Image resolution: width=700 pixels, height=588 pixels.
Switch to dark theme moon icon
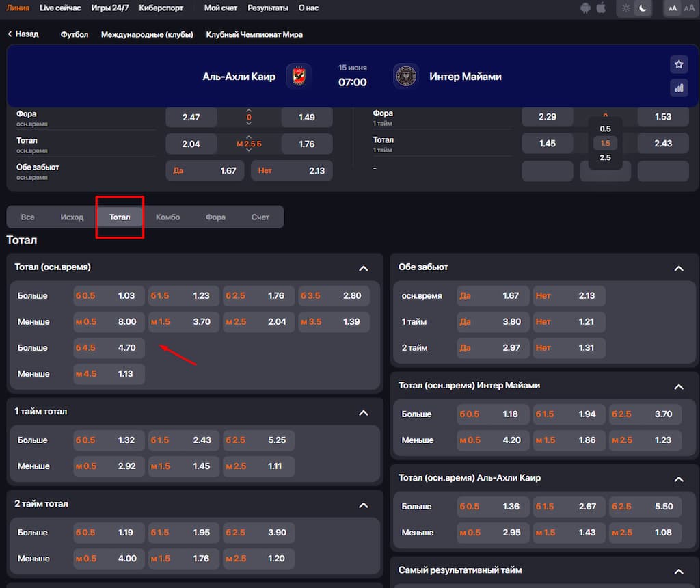[x=643, y=8]
